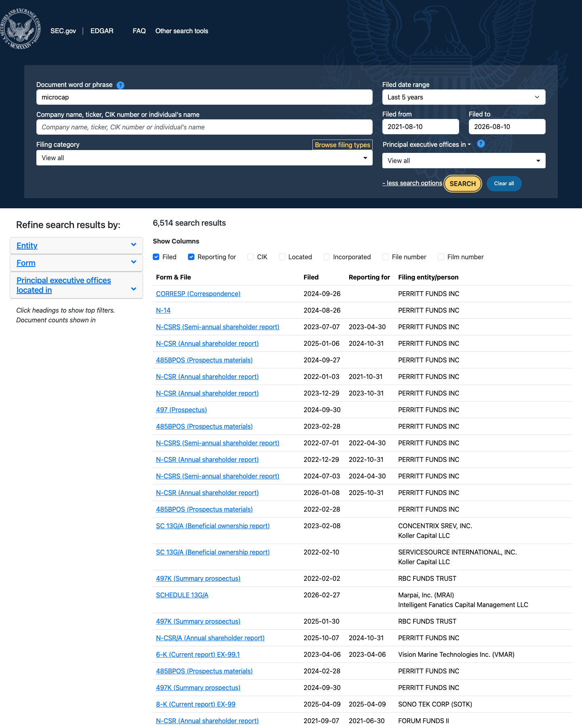Open N-CSRS link filed 2023-07-07

point(217,327)
